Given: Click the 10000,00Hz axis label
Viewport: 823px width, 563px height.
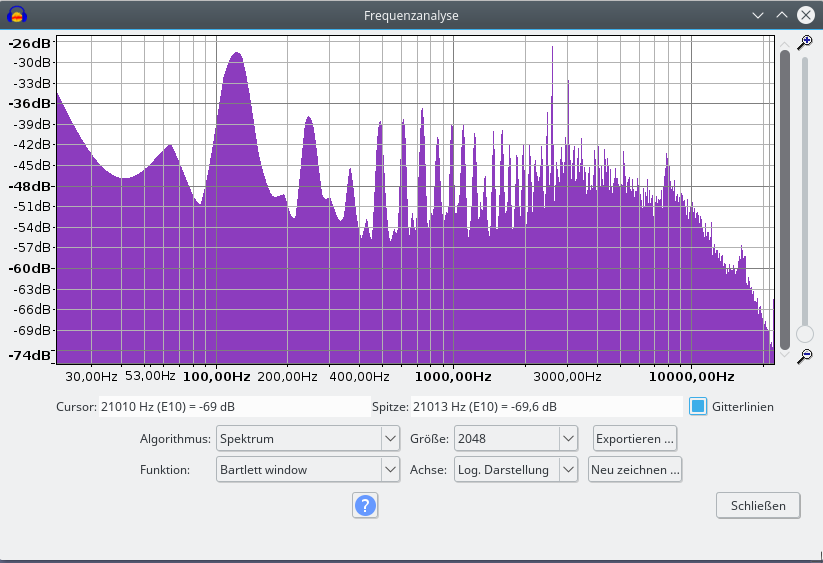Looking at the screenshot, I should 691,377.
